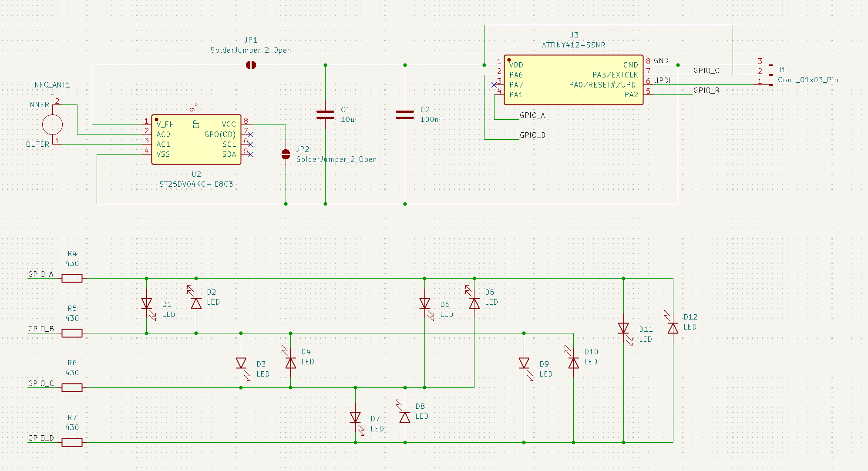The height and width of the screenshot is (471, 868).
Task: Select the NFC_ANT1 antenna circle symbol
Action: click(52, 124)
